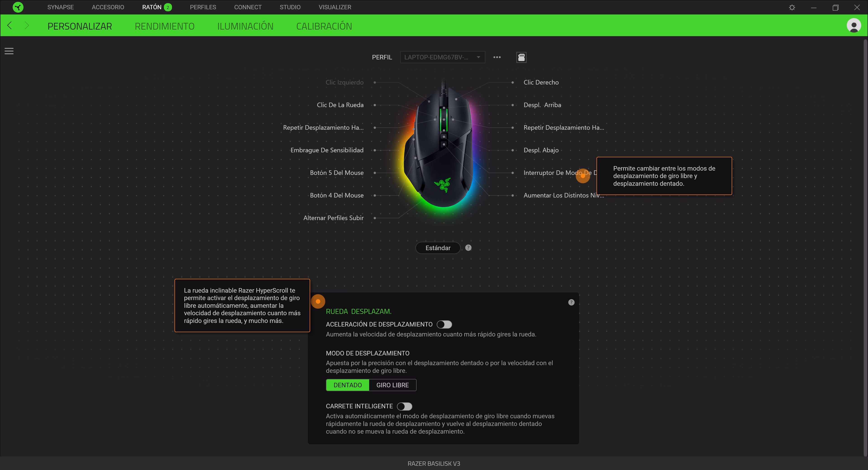868x470 pixels.
Task: Enable Aceleración de Desplazamiento toggle
Action: (x=444, y=324)
